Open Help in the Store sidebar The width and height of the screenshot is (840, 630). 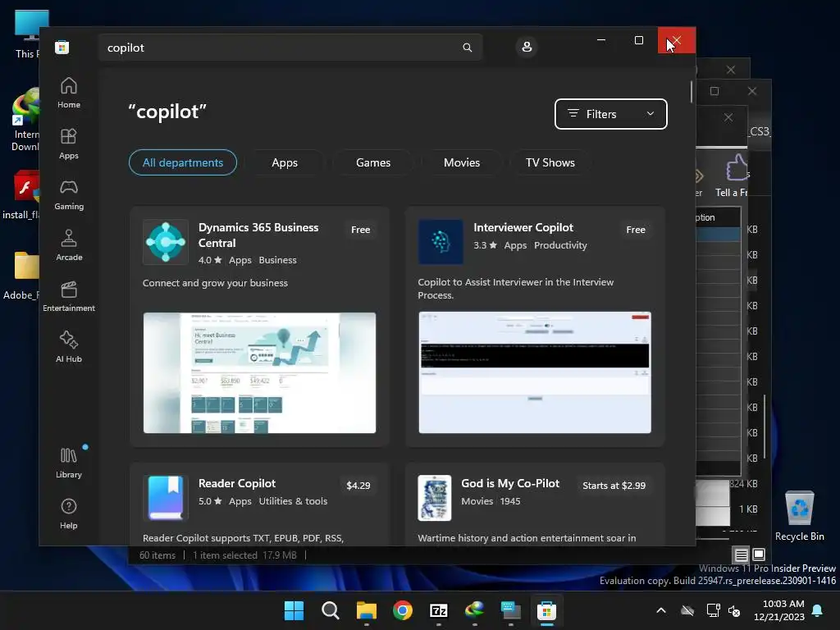pyautogui.click(x=69, y=514)
